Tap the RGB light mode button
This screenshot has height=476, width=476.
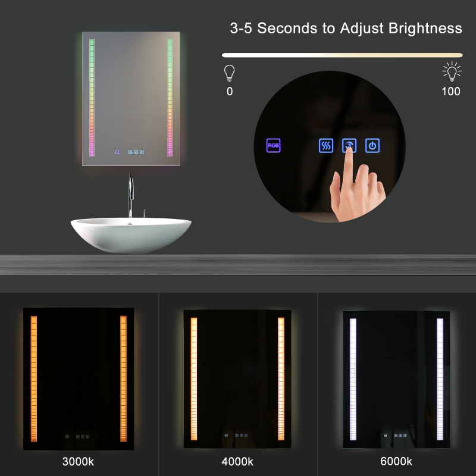[273, 145]
